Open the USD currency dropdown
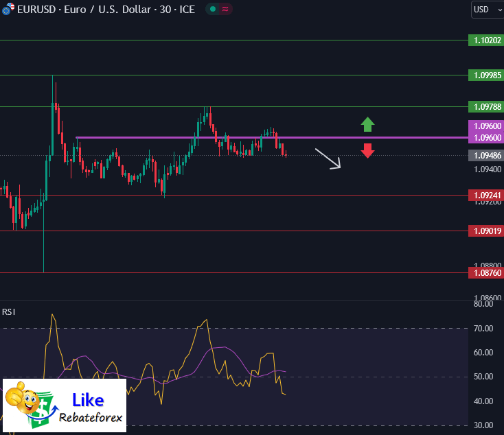Screen dimensions: 504x435 (x=488, y=10)
